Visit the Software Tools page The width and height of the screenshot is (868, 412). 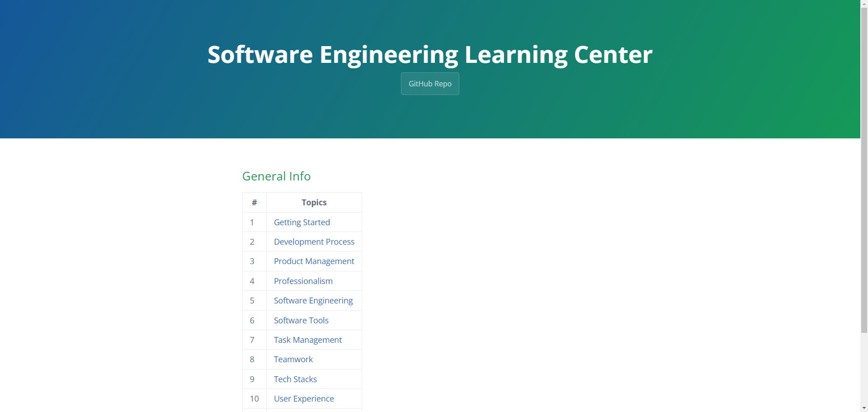tap(301, 321)
